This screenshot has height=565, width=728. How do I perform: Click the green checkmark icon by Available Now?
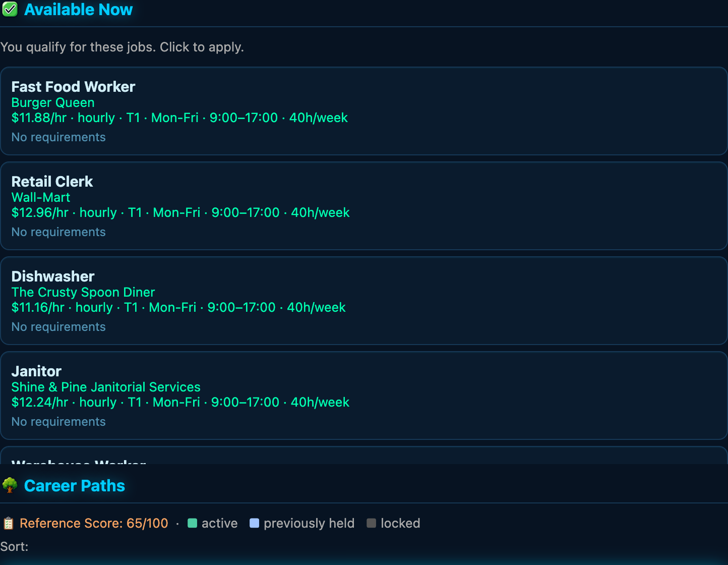click(x=10, y=10)
